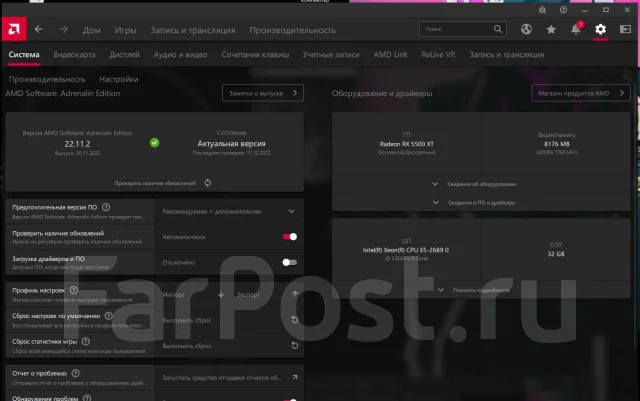The height and width of the screenshot is (401, 640).
Task: Click reset icon for Сброс статистики игры
Action: click(x=294, y=345)
